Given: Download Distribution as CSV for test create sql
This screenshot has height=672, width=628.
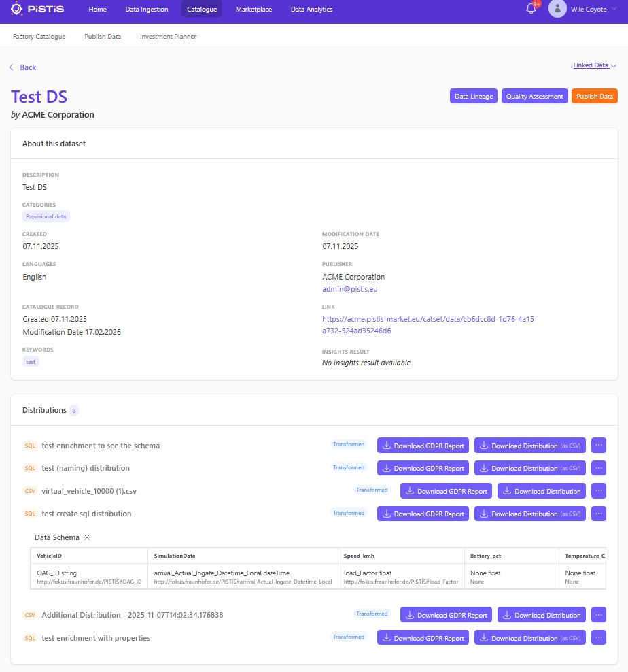Looking at the screenshot, I should [531, 514].
